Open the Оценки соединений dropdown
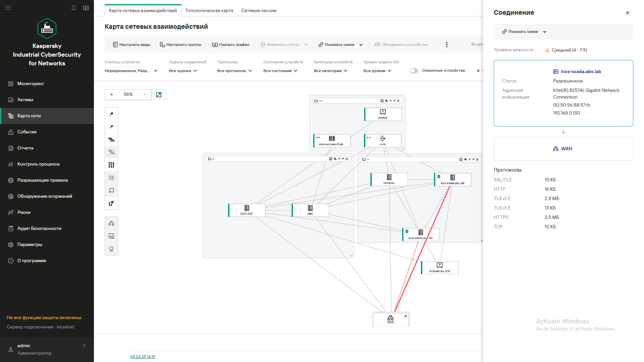Screen dimensions: 644x362 pos(183,71)
